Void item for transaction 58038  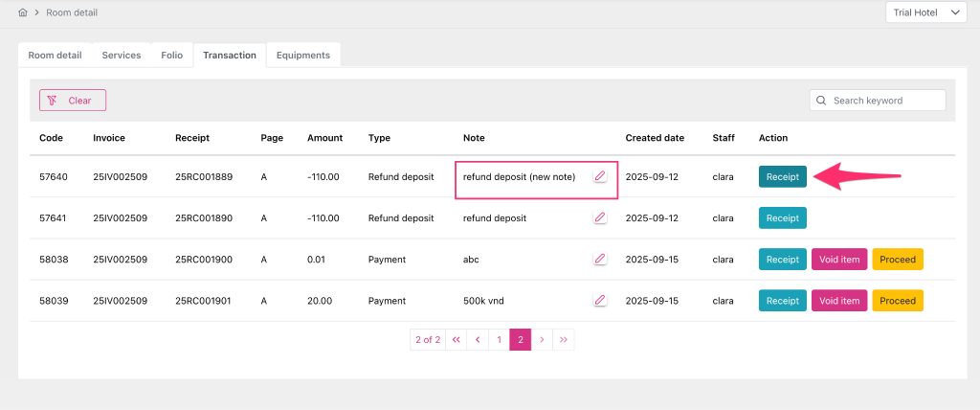[839, 259]
